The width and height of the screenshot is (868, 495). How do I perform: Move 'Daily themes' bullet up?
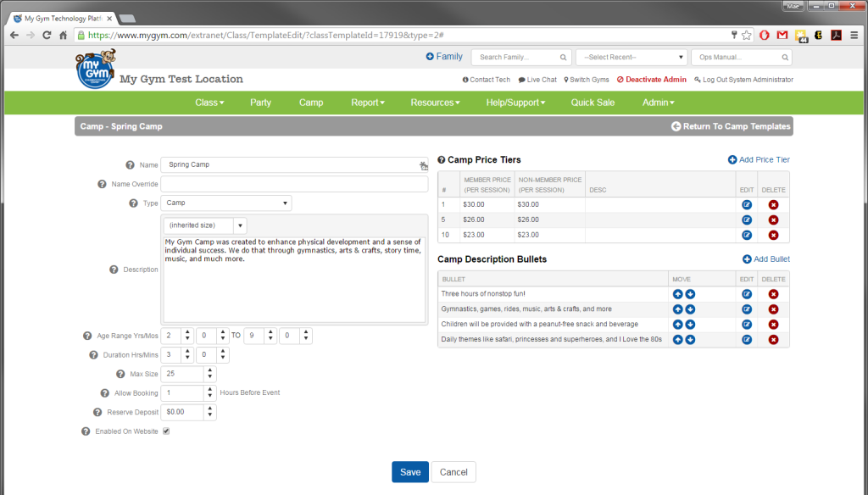678,340
